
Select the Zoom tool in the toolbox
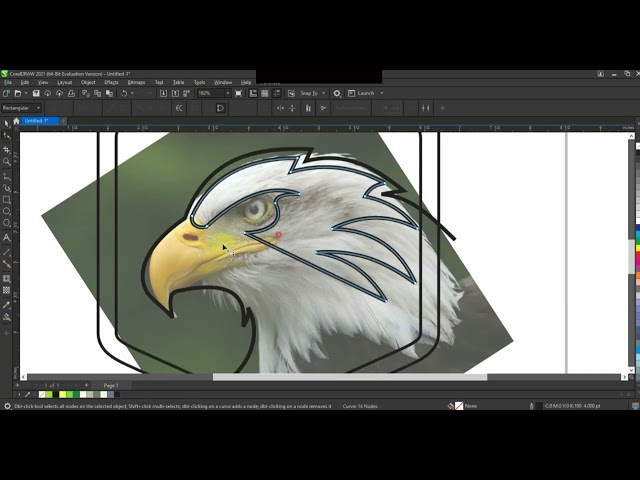[x=6, y=162]
